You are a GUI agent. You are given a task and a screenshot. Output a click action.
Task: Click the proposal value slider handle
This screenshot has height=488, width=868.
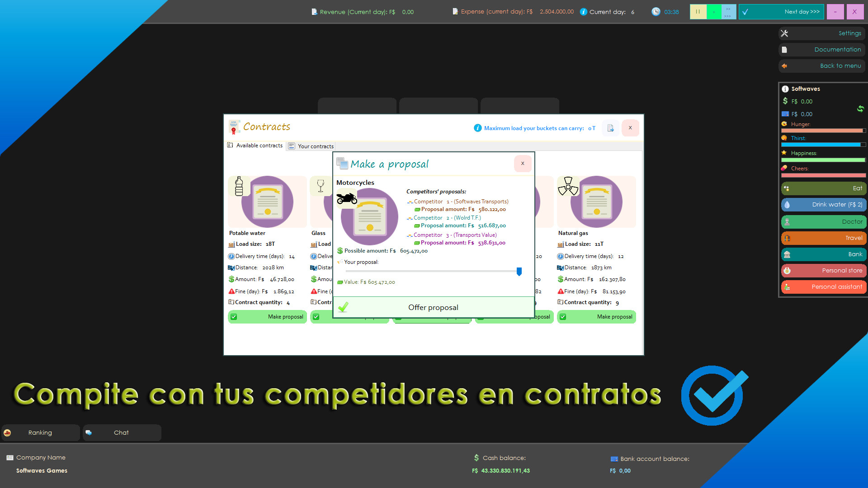pyautogui.click(x=519, y=271)
